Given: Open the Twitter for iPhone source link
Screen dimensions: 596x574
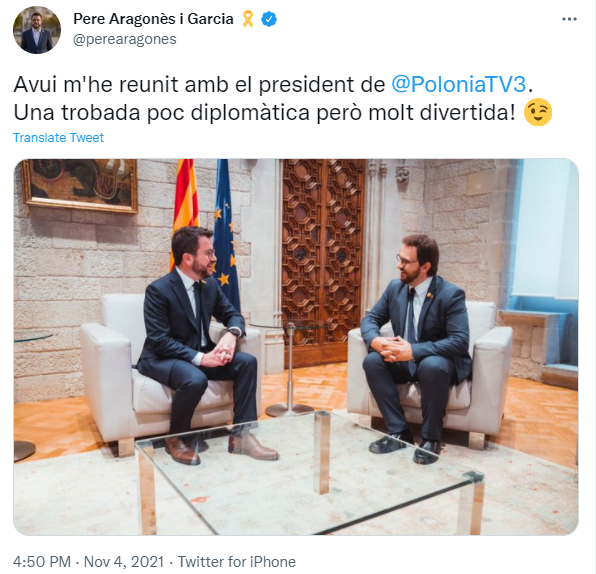Looking at the screenshot, I should [237, 561].
